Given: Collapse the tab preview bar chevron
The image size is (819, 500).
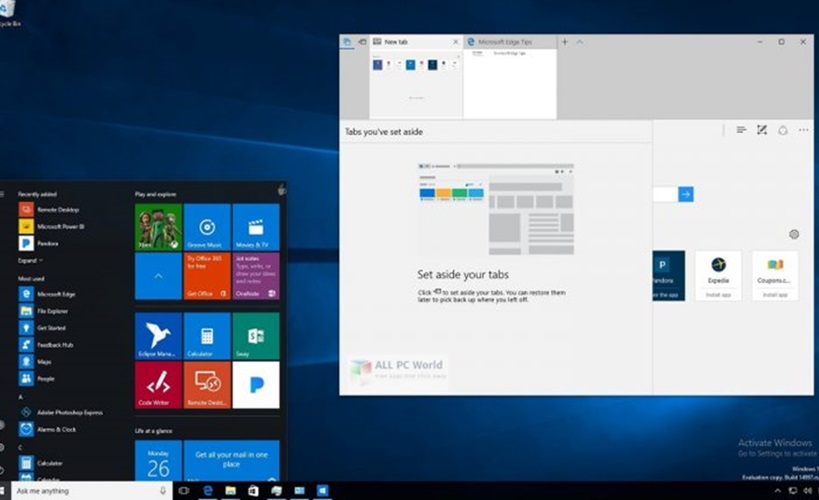Looking at the screenshot, I should coord(580,42).
